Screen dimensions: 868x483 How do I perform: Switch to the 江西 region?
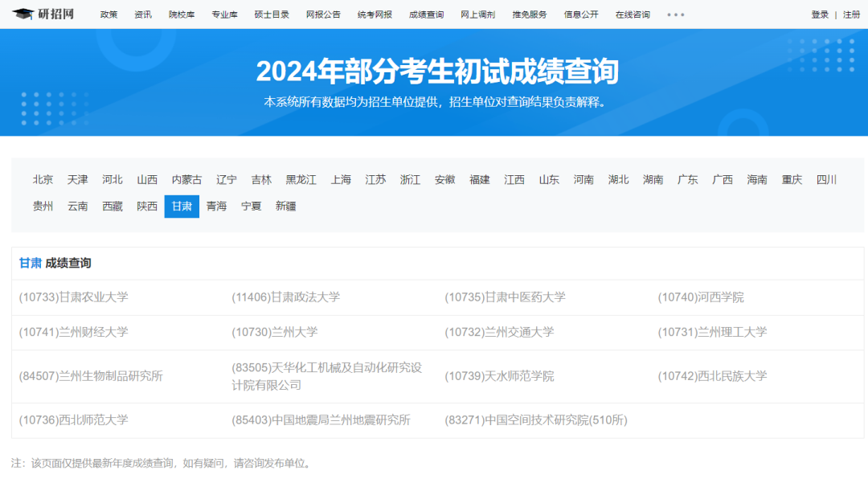[514, 179]
